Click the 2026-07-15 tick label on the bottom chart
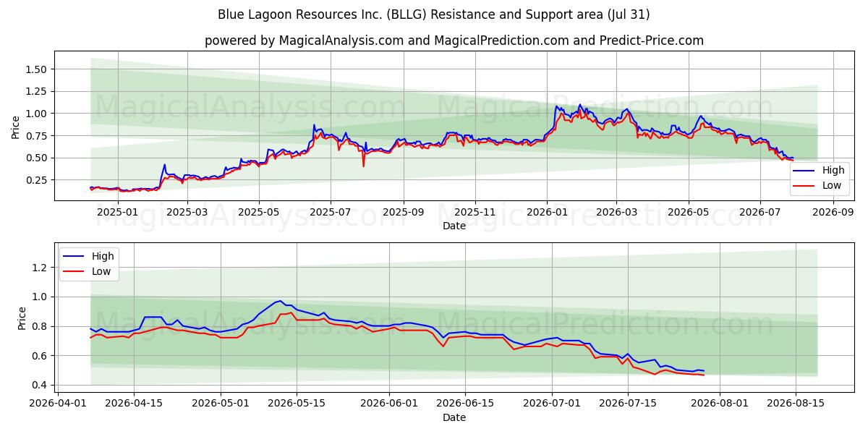 (x=628, y=404)
